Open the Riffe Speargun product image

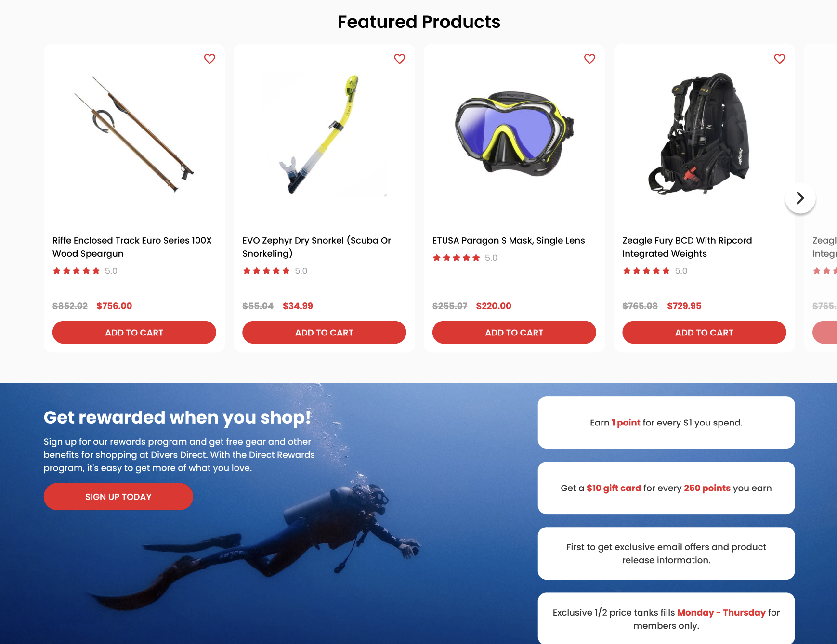pos(134,134)
